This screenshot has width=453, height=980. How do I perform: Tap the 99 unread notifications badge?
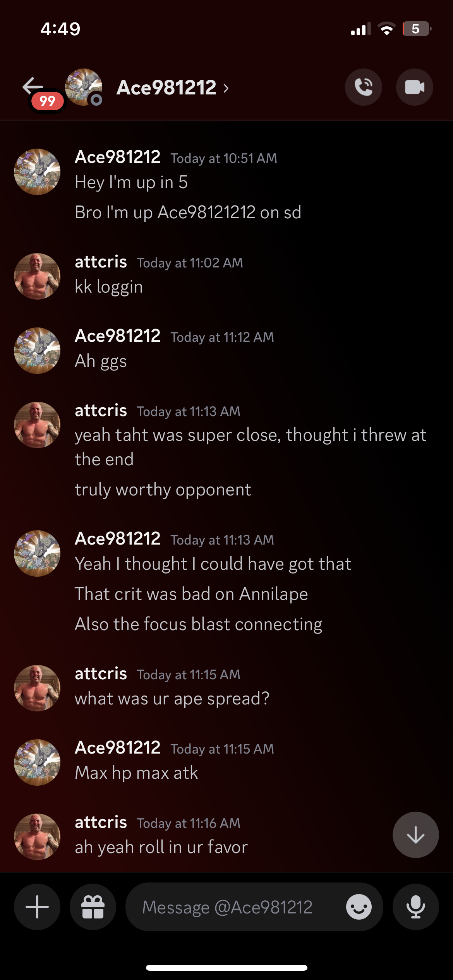[x=47, y=101]
